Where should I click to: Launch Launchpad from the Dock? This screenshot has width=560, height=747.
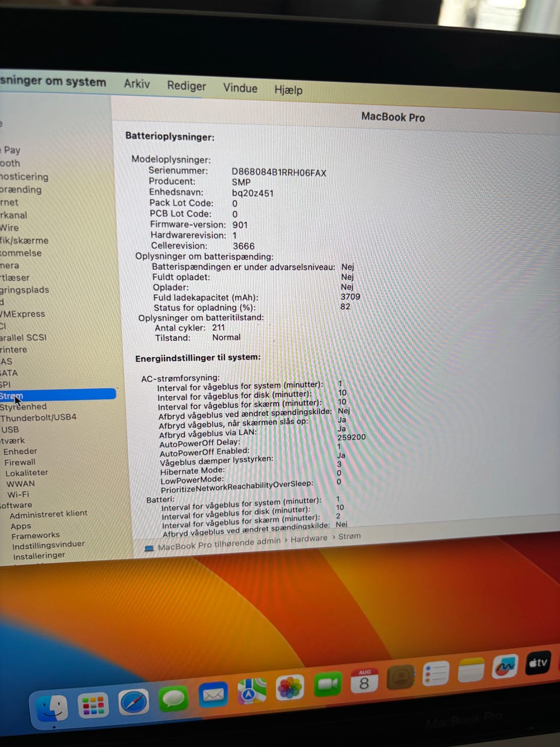(93, 706)
